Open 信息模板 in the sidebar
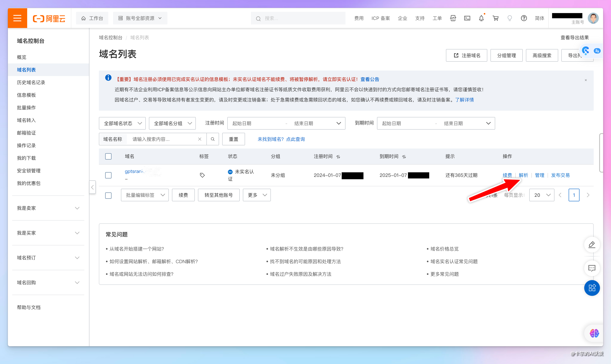The image size is (611, 364). (x=26, y=95)
